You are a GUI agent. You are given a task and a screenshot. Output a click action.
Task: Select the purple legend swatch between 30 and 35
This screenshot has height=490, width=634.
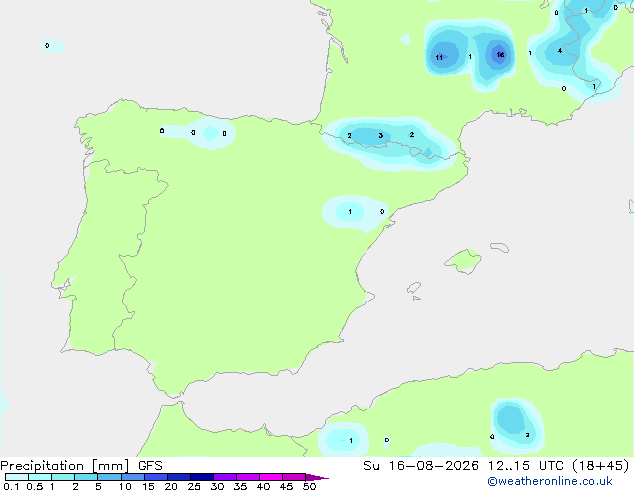point(225,477)
